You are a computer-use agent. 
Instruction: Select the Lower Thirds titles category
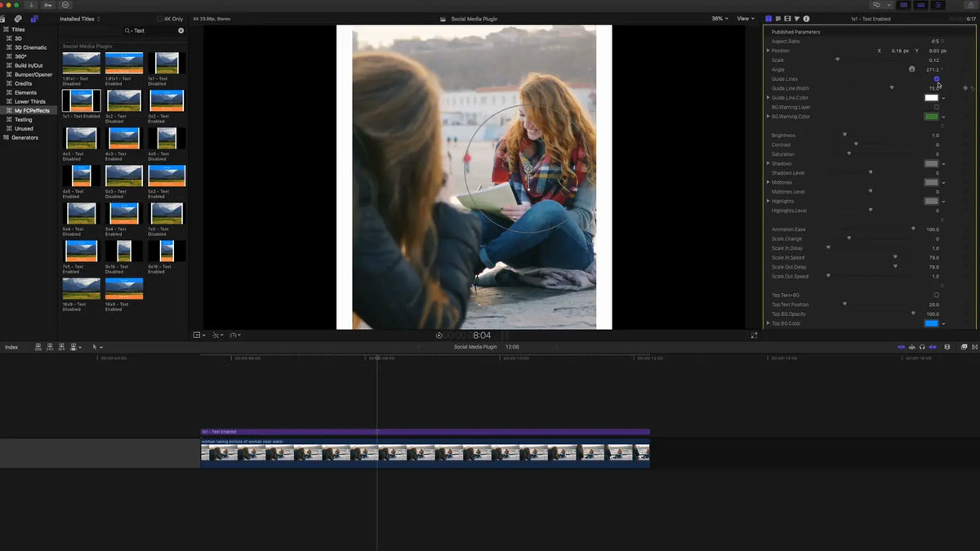tap(30, 101)
